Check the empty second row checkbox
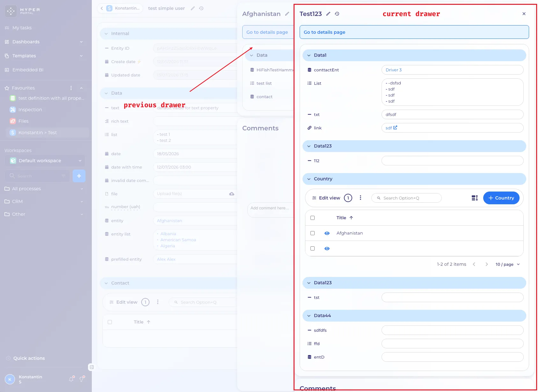The width and height of the screenshot is (539, 392). pyautogui.click(x=312, y=248)
